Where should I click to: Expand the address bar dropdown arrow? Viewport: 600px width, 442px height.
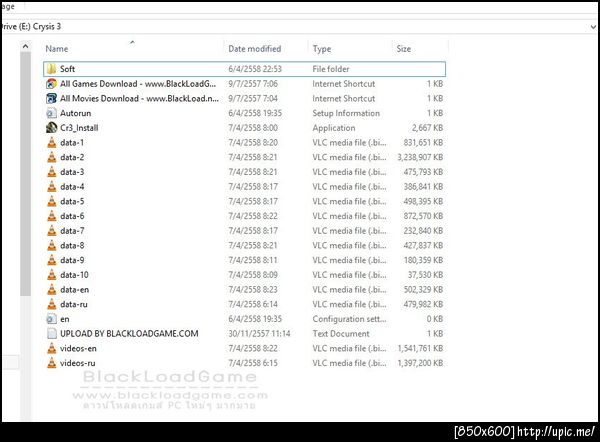(593, 27)
